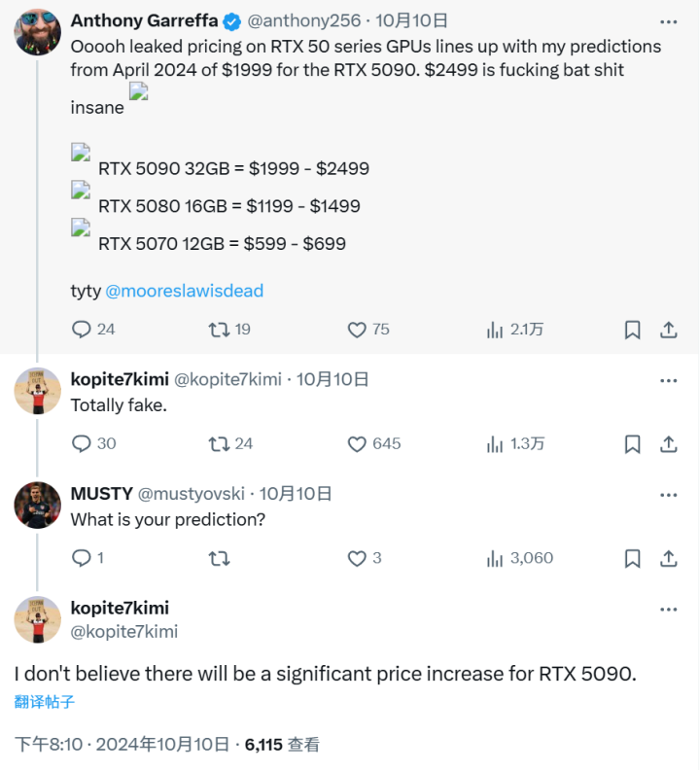Like Anthony Garreffa's tweet
Viewport: 700px width, 770px height.
(358, 330)
